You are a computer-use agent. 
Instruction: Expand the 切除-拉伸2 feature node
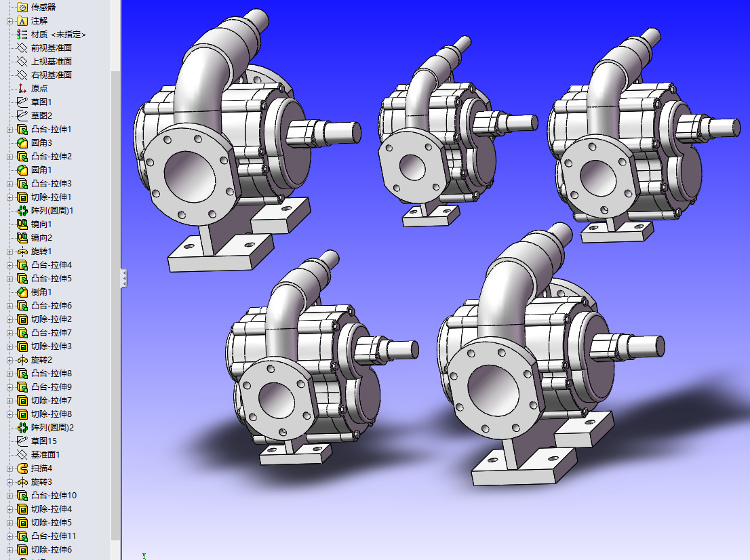coord(9,319)
